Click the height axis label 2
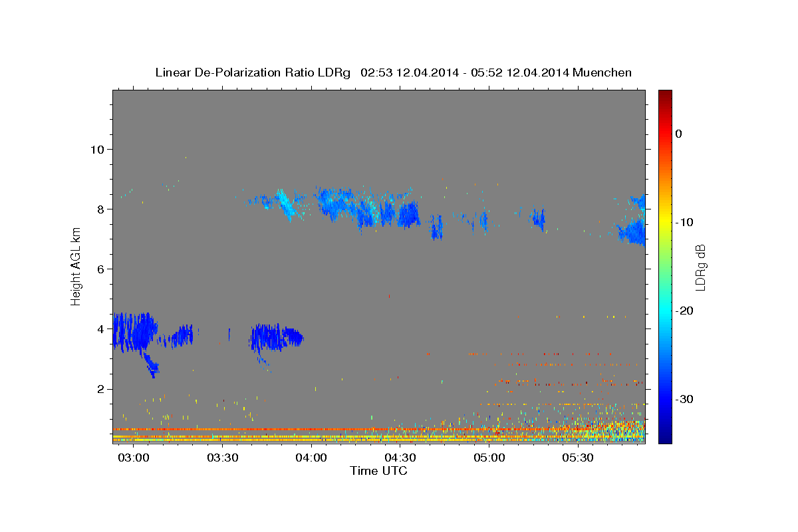The height and width of the screenshot is (532, 798). 101,389
